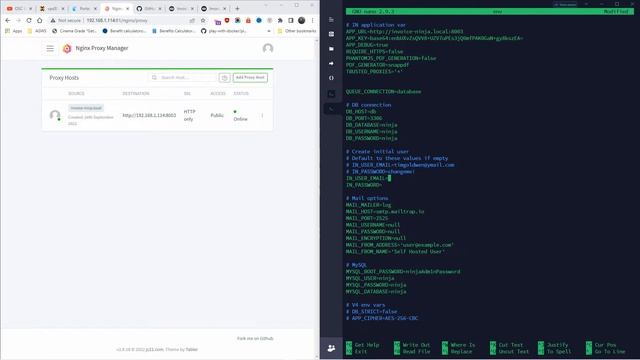
Task: Click the Proxy Hosts card title
Action: click(x=64, y=78)
